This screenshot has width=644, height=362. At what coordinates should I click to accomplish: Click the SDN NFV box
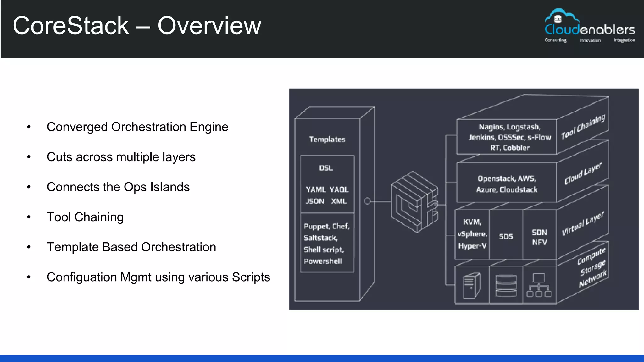539,237
